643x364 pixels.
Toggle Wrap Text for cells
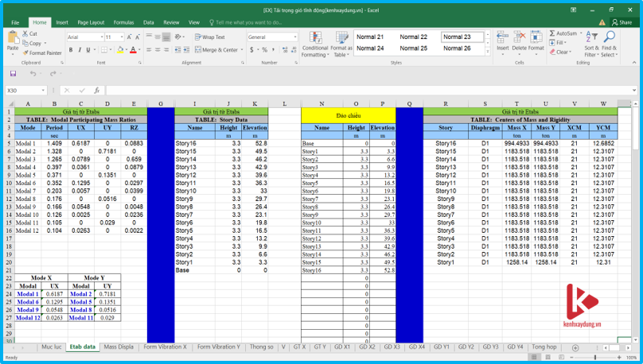click(x=210, y=37)
